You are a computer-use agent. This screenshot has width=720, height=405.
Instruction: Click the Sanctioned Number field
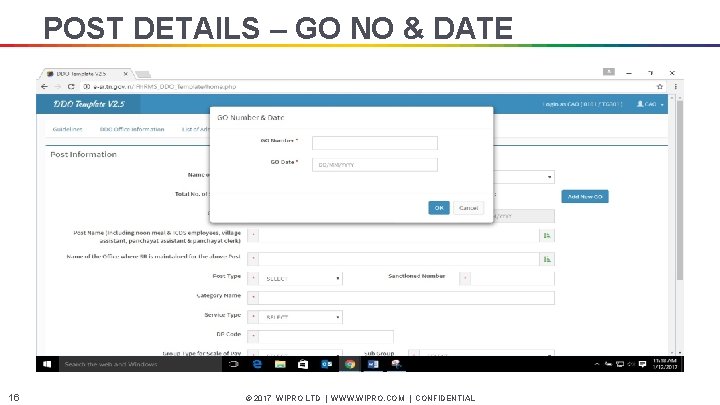click(x=512, y=278)
